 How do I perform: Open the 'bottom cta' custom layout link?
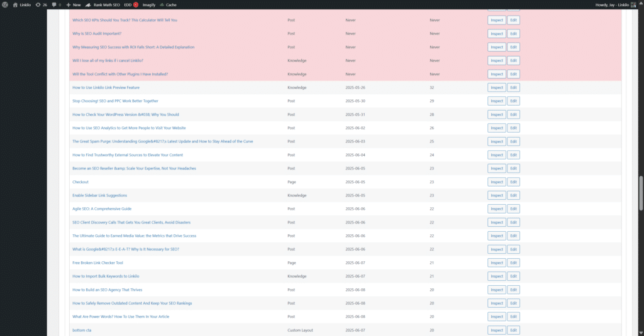click(82, 330)
